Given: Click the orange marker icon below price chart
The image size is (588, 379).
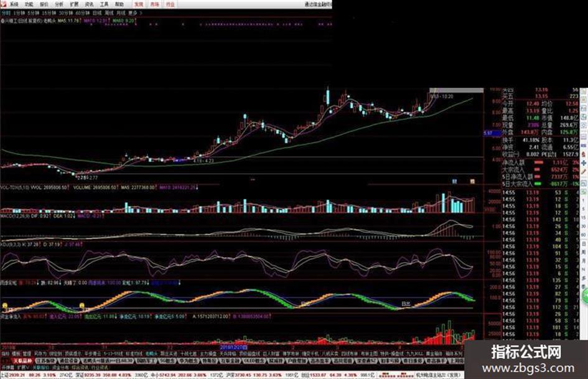Looking at the screenshot, I should point(472,181).
